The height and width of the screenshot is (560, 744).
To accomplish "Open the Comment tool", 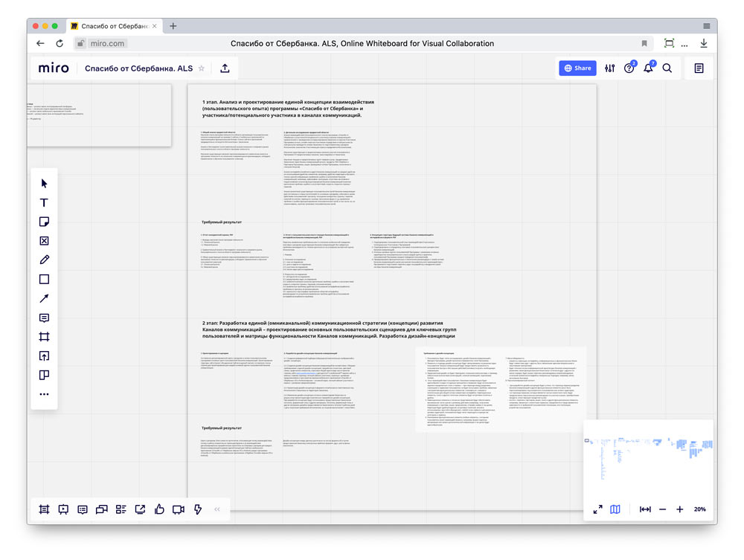I will coord(44,318).
